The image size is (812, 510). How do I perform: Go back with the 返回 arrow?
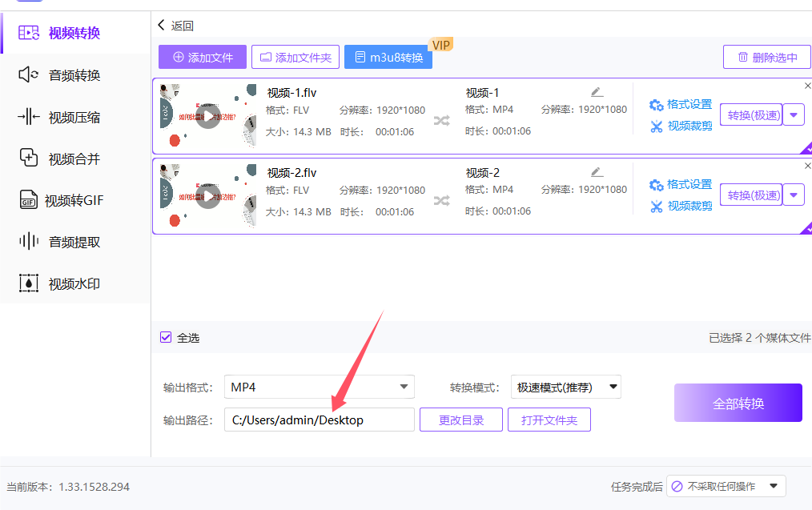161,25
